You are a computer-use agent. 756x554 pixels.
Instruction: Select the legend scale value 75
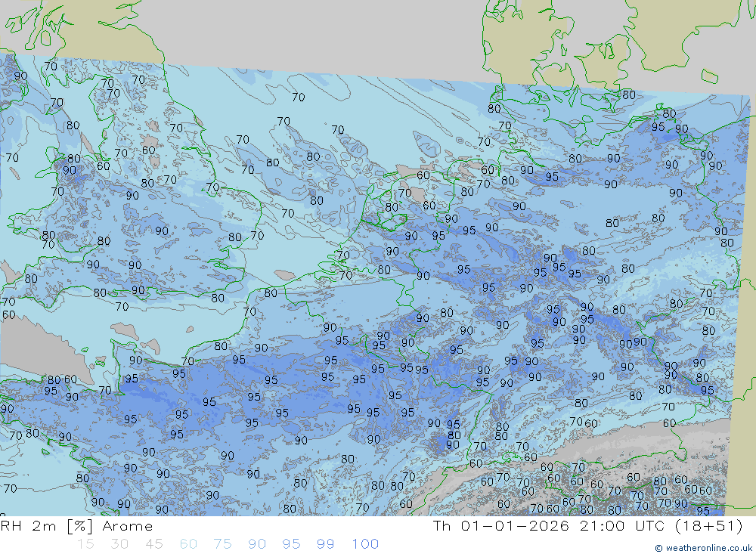click(x=222, y=544)
